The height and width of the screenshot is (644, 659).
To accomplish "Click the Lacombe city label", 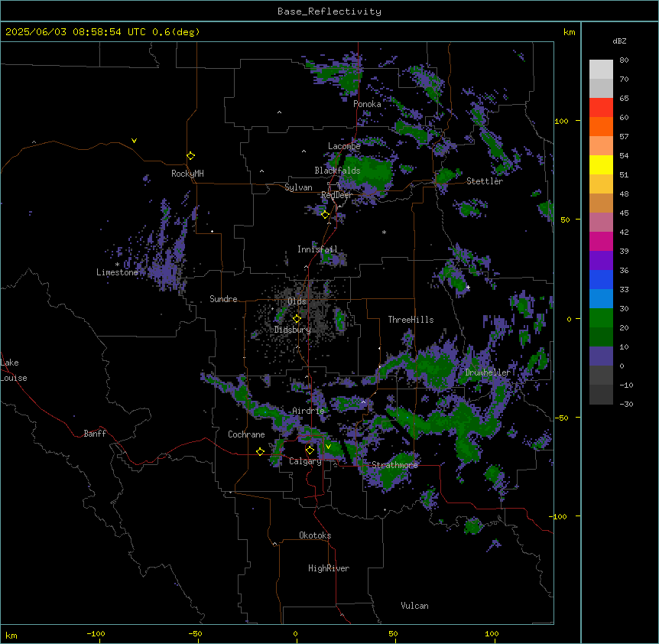I will click(344, 146).
